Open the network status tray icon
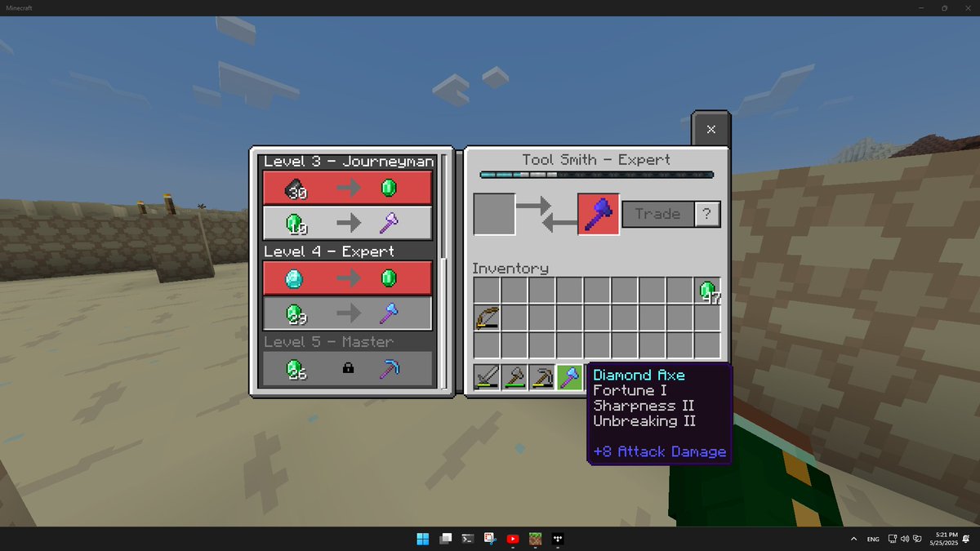 click(x=893, y=539)
